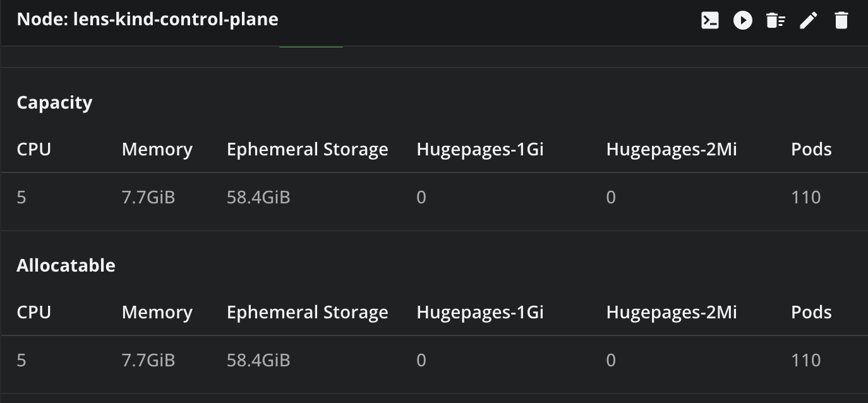Click the CPU header under Capacity
This screenshot has height=403, width=868.
[34, 150]
